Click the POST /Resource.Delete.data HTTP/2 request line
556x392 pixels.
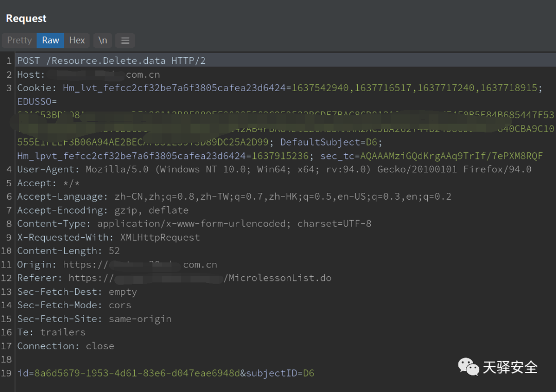tap(111, 61)
